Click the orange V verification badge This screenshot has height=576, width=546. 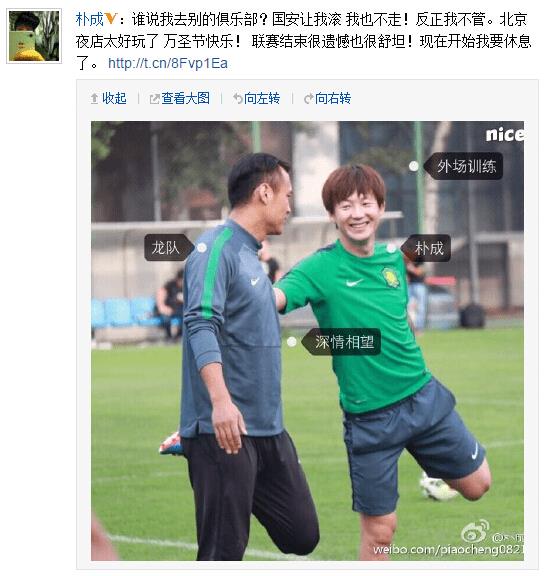[111, 18]
